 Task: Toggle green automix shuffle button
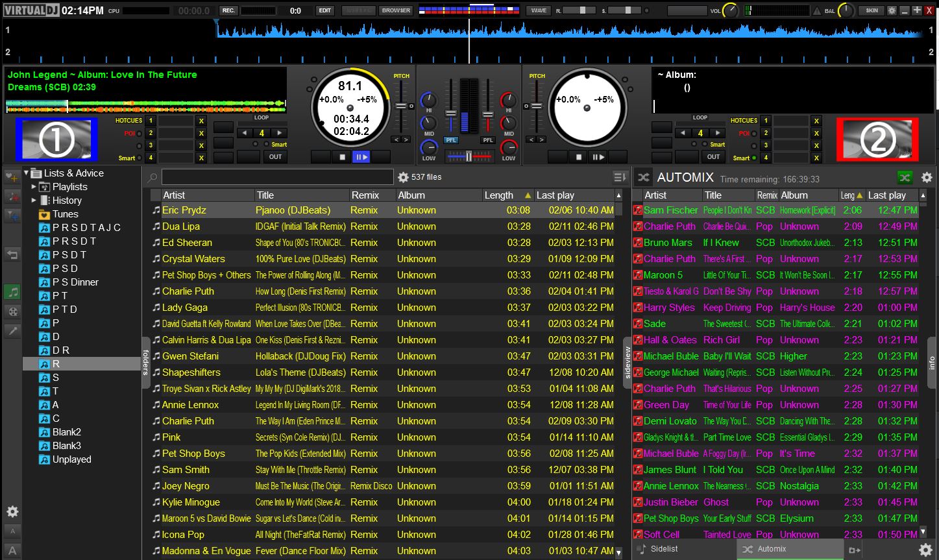pos(905,177)
